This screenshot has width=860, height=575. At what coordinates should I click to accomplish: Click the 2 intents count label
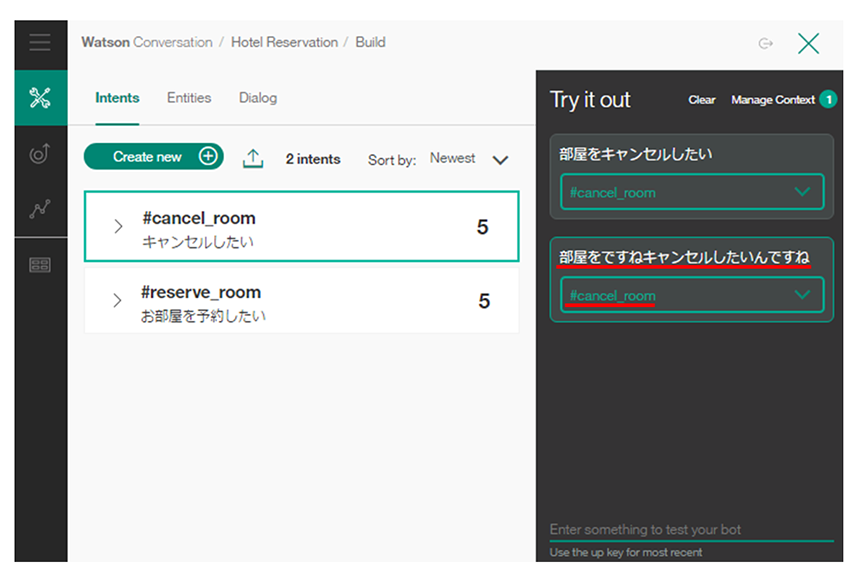pyautogui.click(x=313, y=159)
